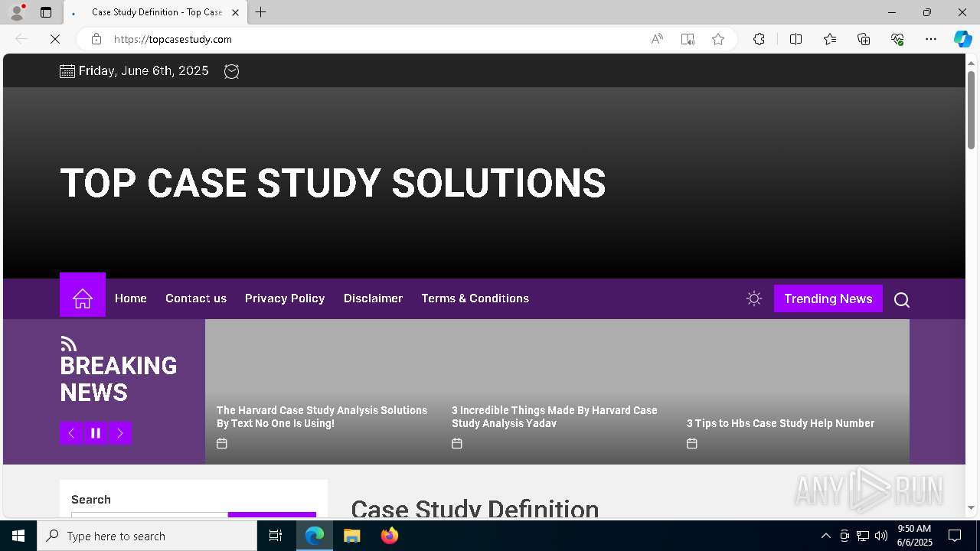
Task: Open the Privacy Policy page
Action: pyautogui.click(x=285, y=298)
